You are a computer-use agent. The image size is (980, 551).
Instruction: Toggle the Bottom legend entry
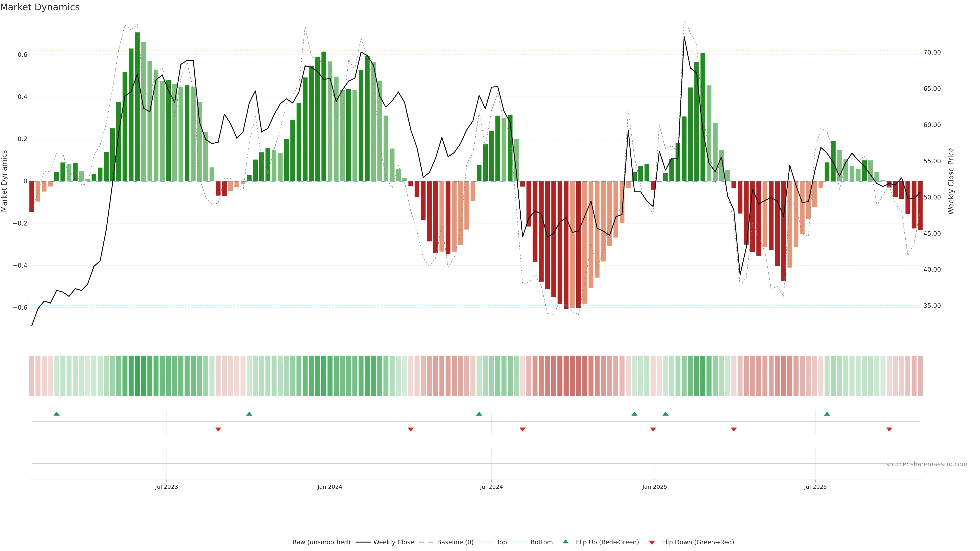pos(541,542)
